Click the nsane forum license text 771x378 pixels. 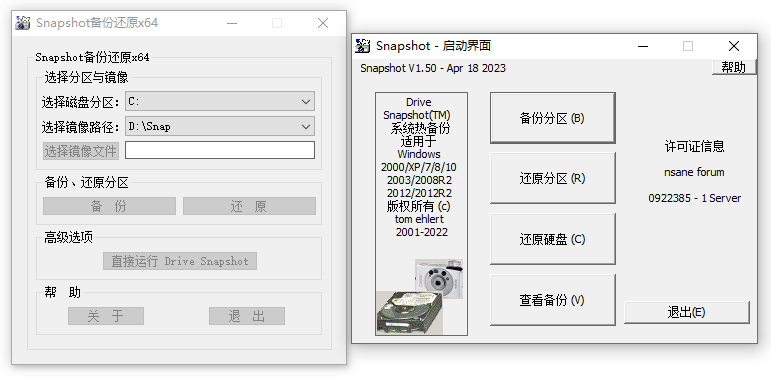click(x=694, y=173)
